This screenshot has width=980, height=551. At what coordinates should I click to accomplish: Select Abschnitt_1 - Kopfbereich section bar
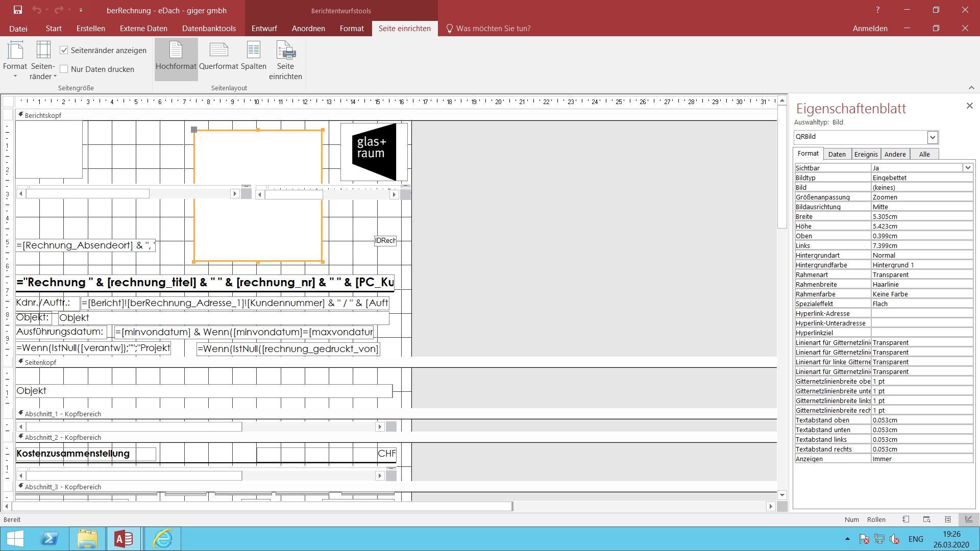pos(396,414)
